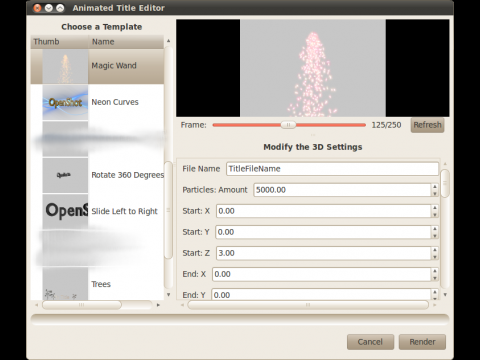Image resolution: width=480 pixels, height=360 pixels.
Task: Increase End: X with up arrow
Action: click(435, 271)
